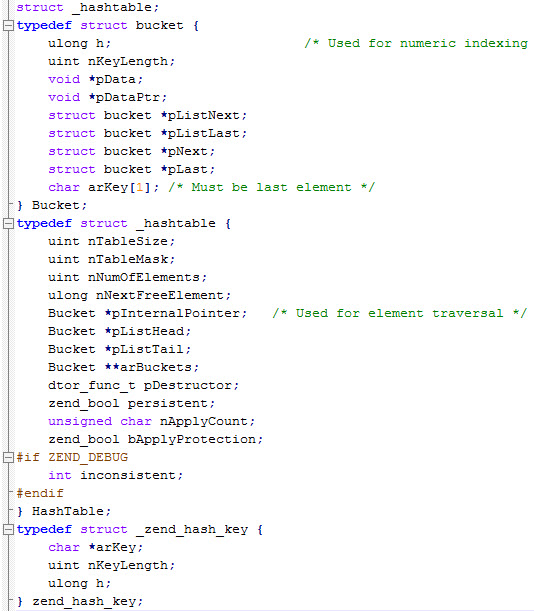Click the pDestructor member line
534x611 pixels.
pyautogui.click(x=143, y=385)
